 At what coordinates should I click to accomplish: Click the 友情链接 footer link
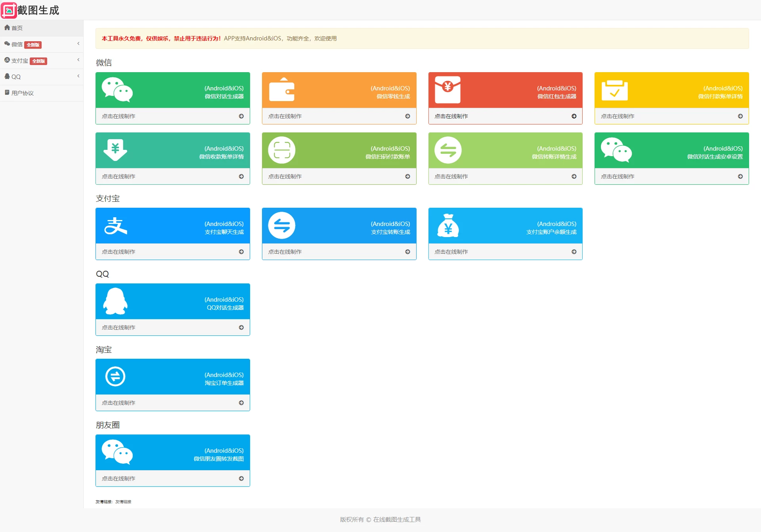pyautogui.click(x=123, y=502)
